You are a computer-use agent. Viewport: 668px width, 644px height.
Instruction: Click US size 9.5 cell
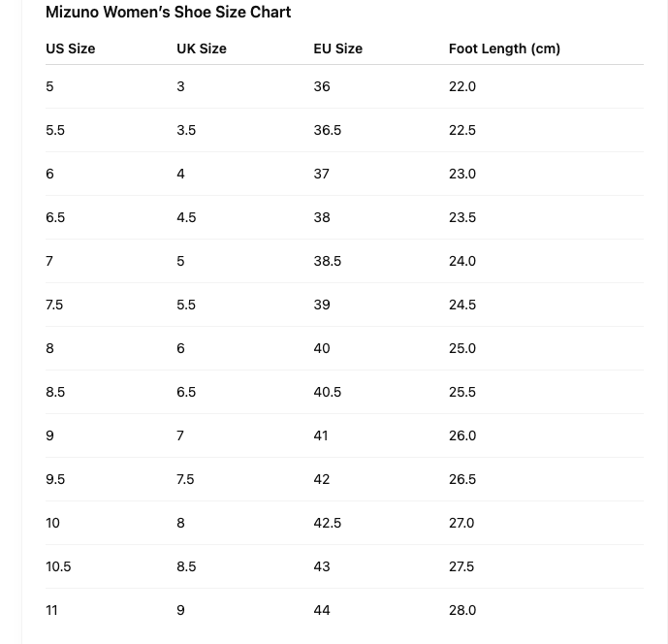coord(55,479)
